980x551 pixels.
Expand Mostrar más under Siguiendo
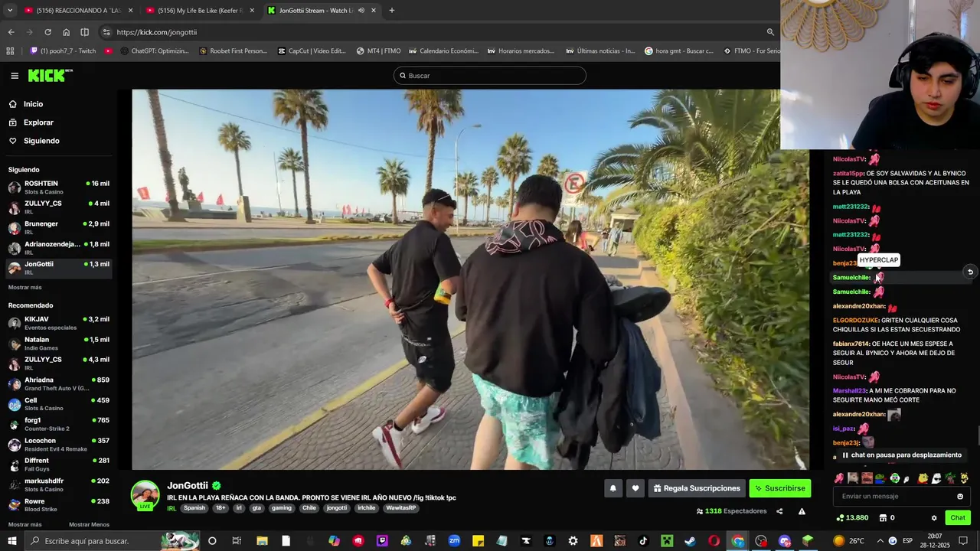25,288
